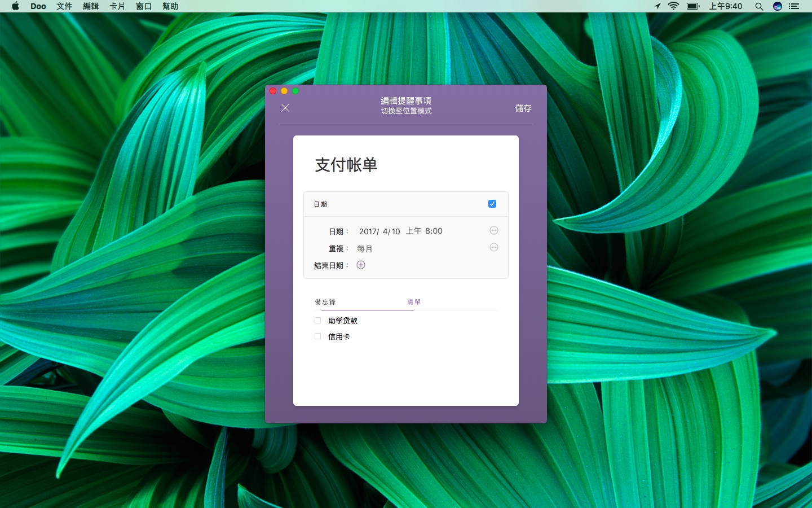This screenshot has height=508, width=812.
Task: Click the 切換至位置模式 link
Action: coord(406,111)
